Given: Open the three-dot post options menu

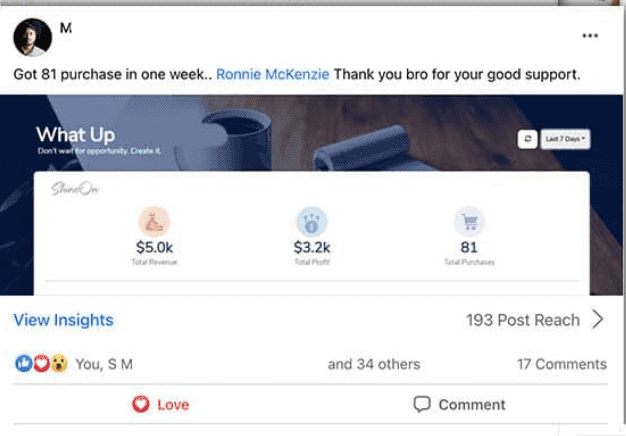Looking at the screenshot, I should pos(590,36).
